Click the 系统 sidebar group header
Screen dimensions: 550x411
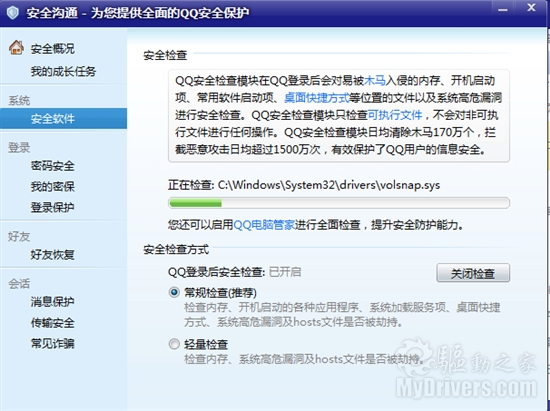point(19,100)
